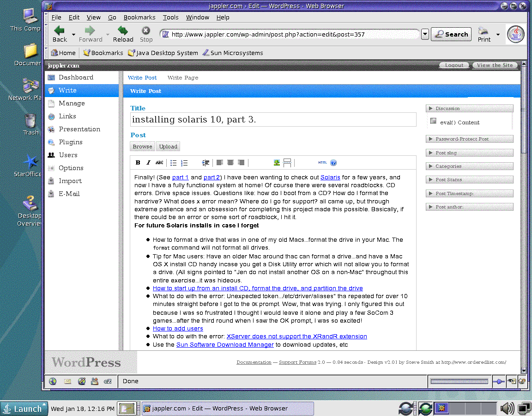Click the Java coffee-cup throbber icon

516,34
